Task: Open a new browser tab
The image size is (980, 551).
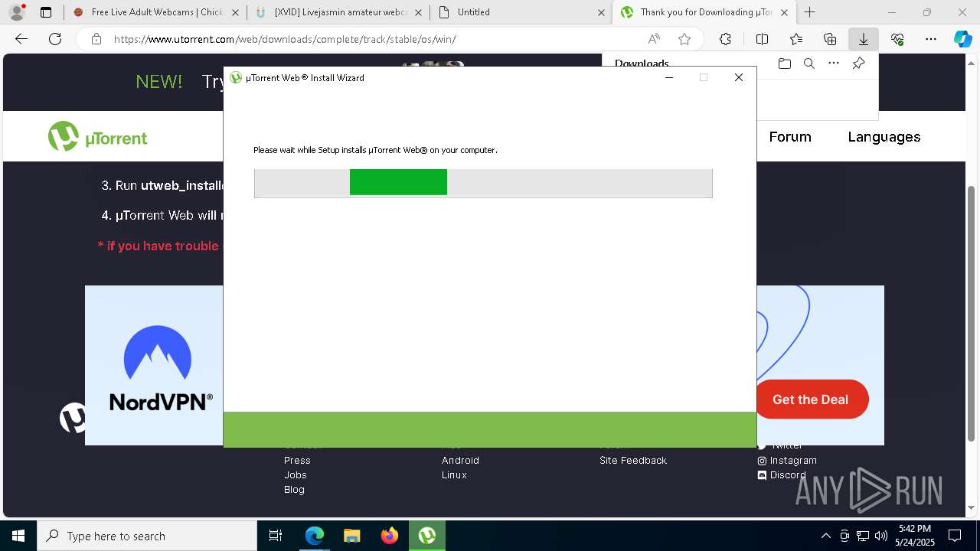Action: click(809, 12)
